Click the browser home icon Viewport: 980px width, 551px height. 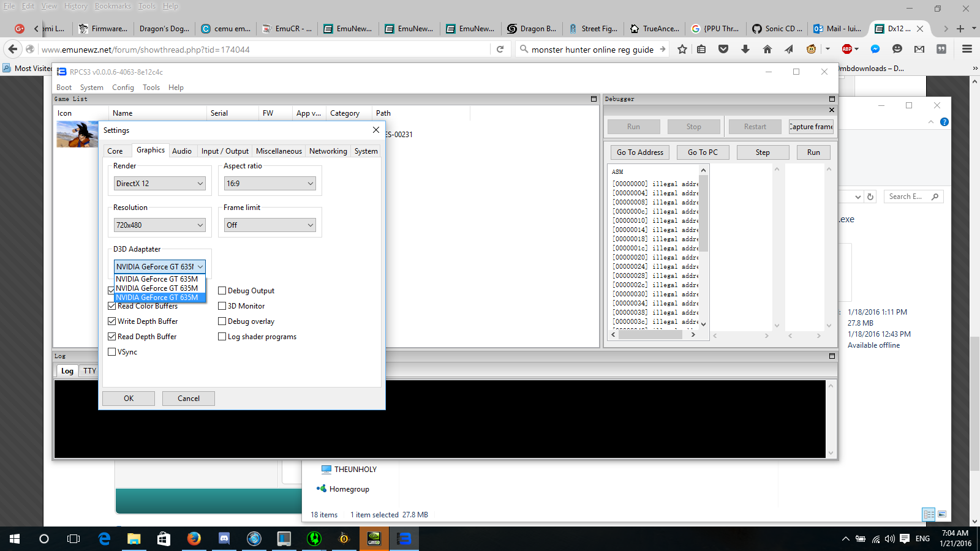coord(767,50)
